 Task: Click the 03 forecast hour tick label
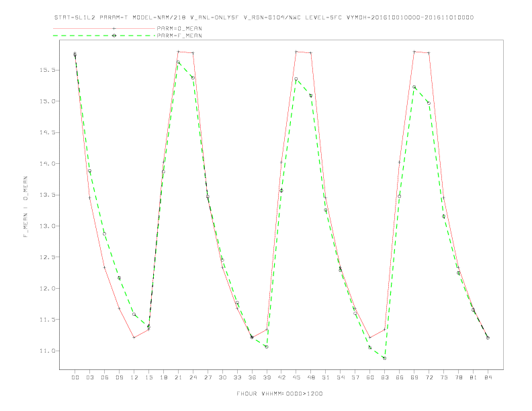coord(89,377)
